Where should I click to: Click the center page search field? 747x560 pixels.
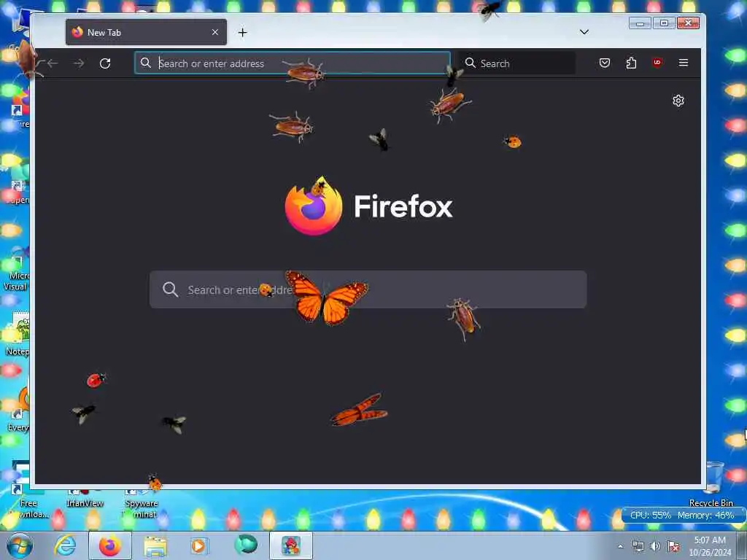coord(368,289)
